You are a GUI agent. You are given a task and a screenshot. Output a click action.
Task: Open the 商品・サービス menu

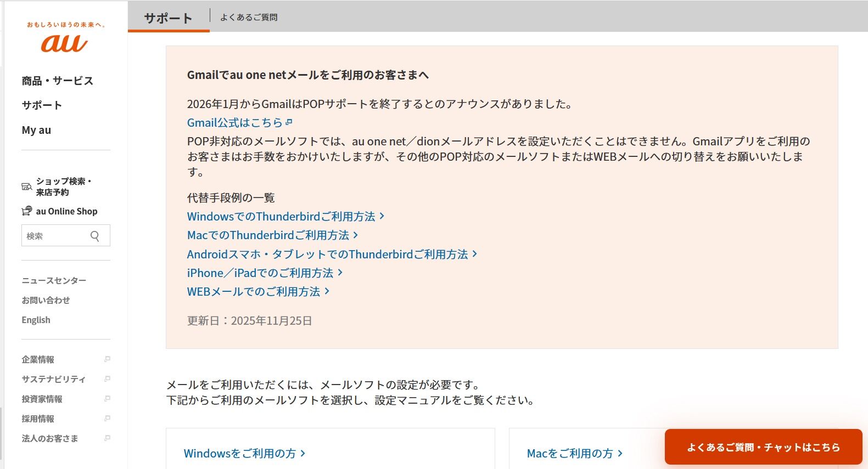tap(58, 81)
